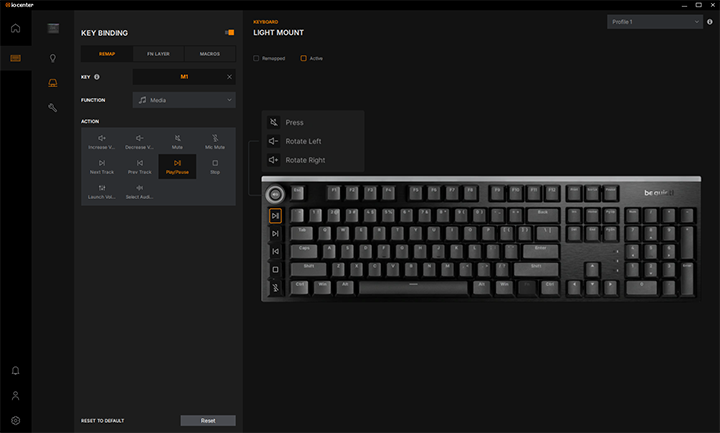Click the volume knob on keyboard
Screen dimensions: 720x433
pos(274,194)
